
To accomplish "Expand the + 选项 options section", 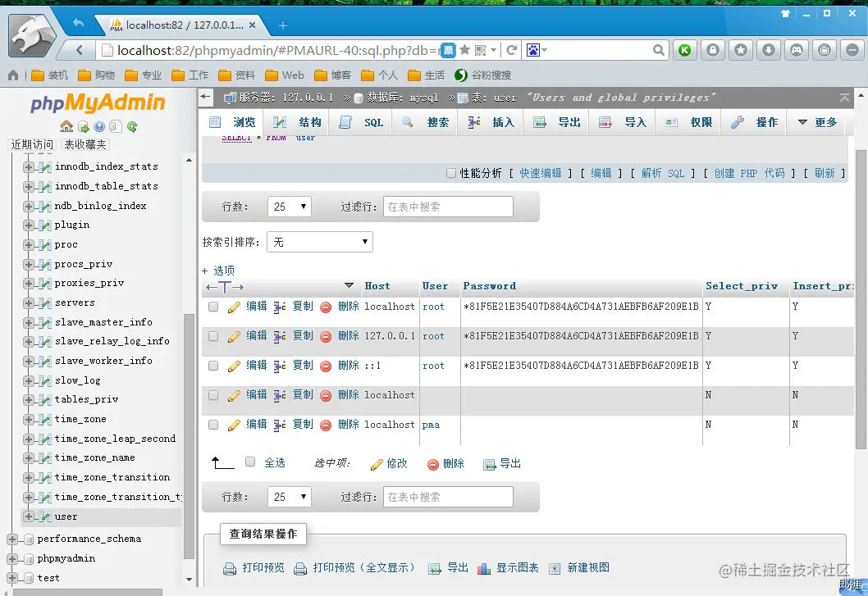I will coord(218,271).
